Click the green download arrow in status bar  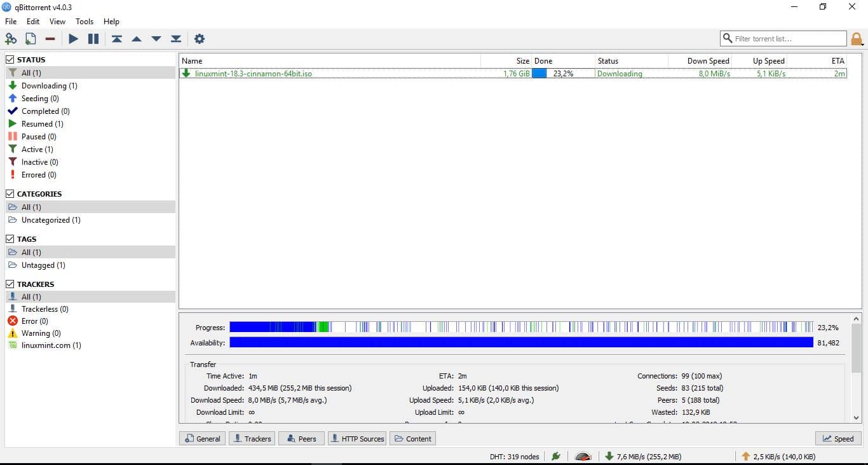(609, 456)
